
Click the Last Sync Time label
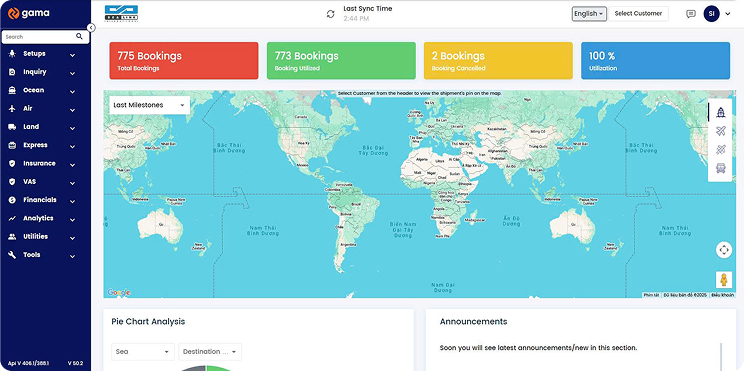pyautogui.click(x=368, y=9)
